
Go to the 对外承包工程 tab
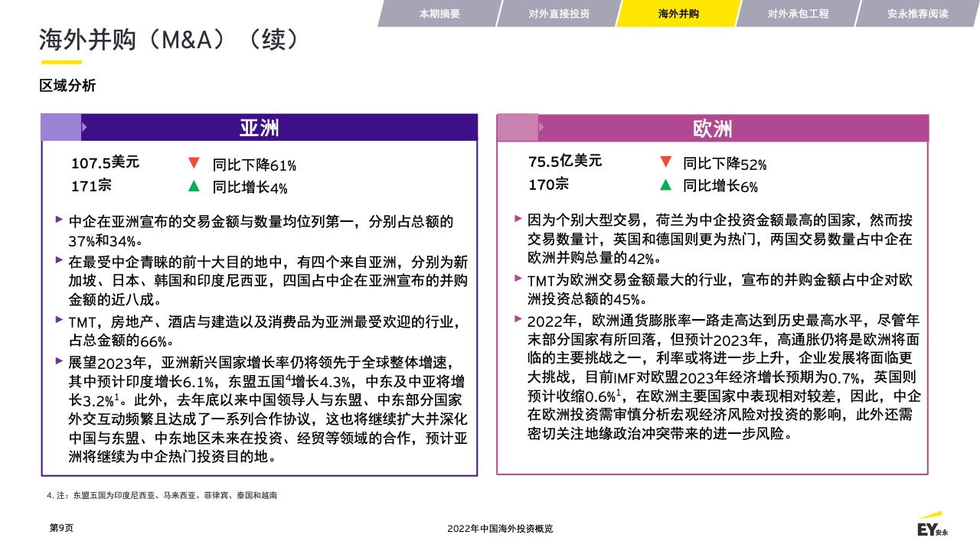(x=798, y=14)
